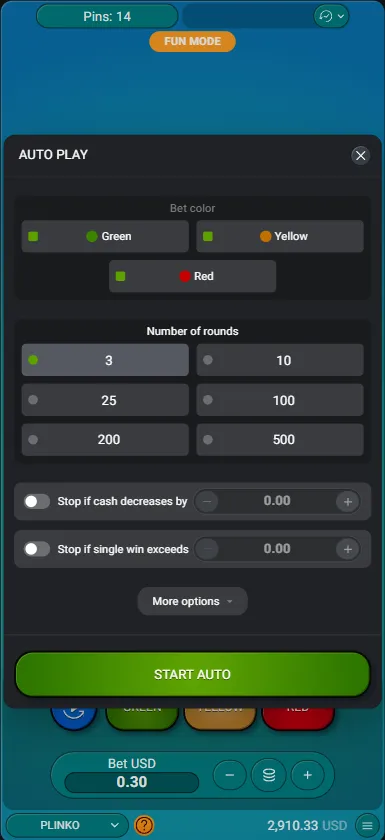385x840 pixels.
Task: Increase cash decrease limit with plus
Action: pyautogui.click(x=348, y=501)
